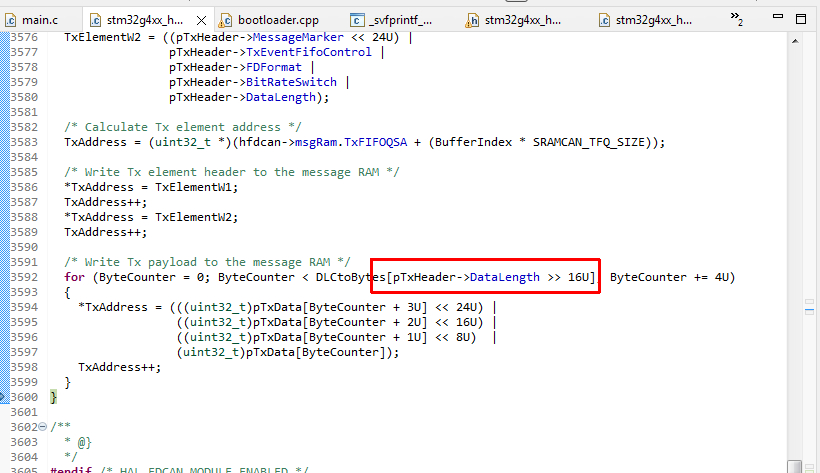This screenshot has height=473, width=820.
Task: Click the C file icon on main.c tab
Action: (x=10, y=20)
